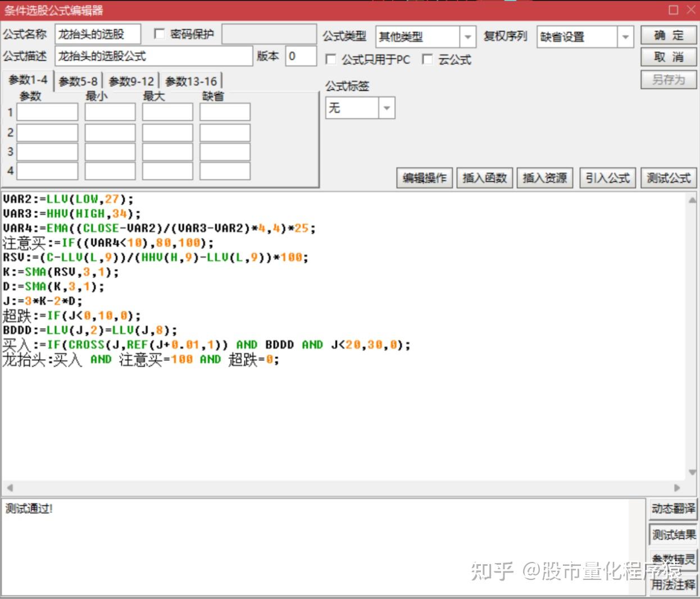This screenshot has width=700, height=599.
Task: Click the 测试公式 button
Action: tap(669, 178)
